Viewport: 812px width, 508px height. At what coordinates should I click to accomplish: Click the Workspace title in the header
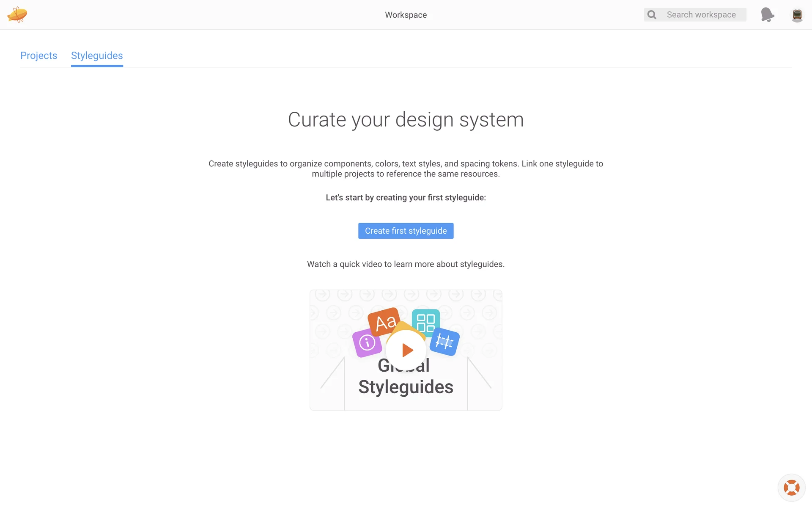point(406,15)
